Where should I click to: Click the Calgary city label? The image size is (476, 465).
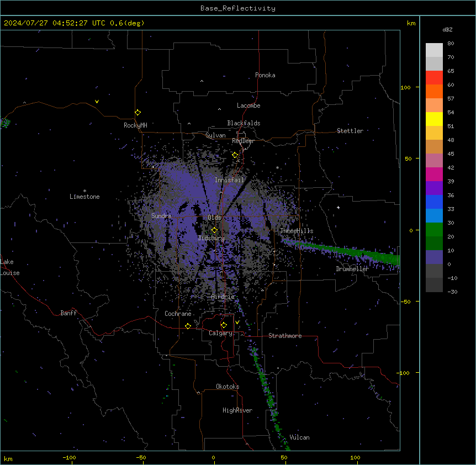pyautogui.click(x=220, y=333)
